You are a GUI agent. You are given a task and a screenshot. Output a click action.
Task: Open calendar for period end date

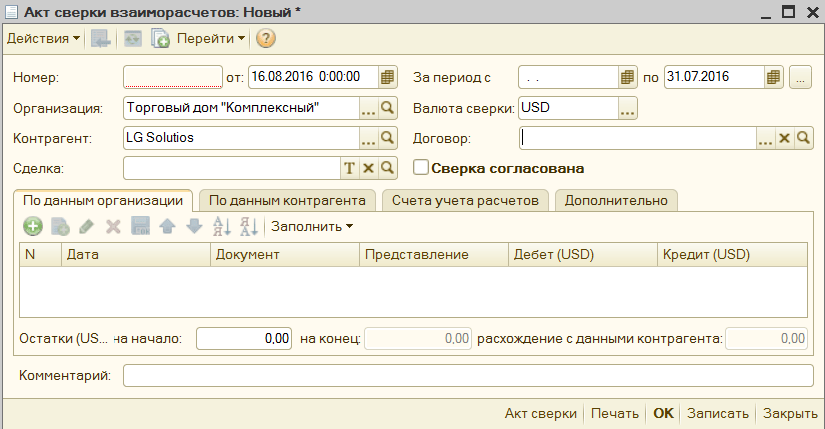(x=773, y=77)
